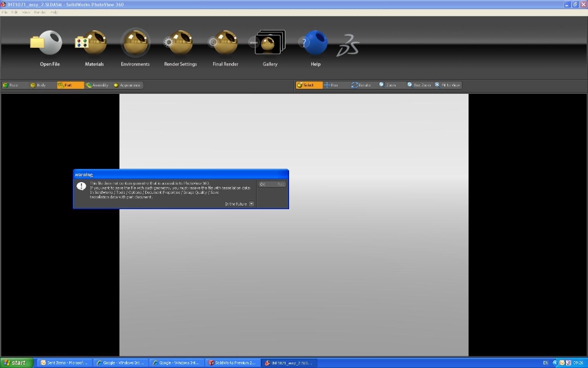
Task: Activate the Select tool
Action: pos(309,85)
